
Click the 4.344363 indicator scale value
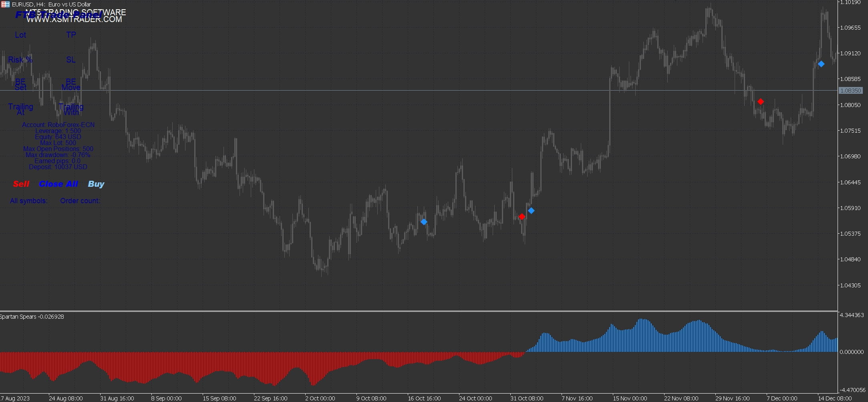pos(852,315)
